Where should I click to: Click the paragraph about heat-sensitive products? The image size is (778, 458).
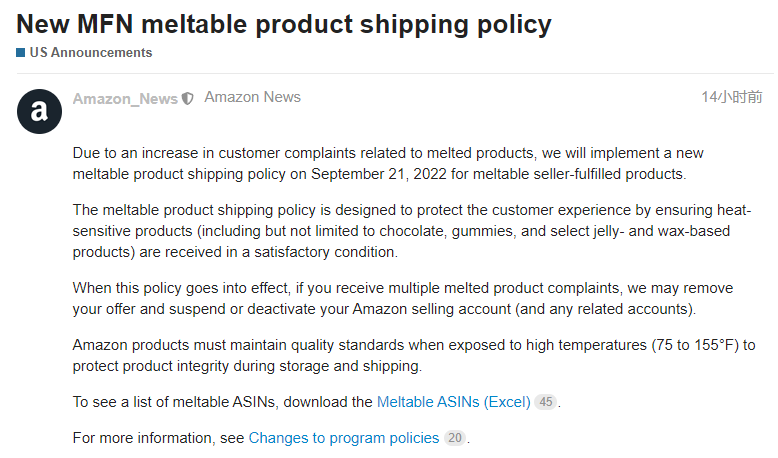412,231
